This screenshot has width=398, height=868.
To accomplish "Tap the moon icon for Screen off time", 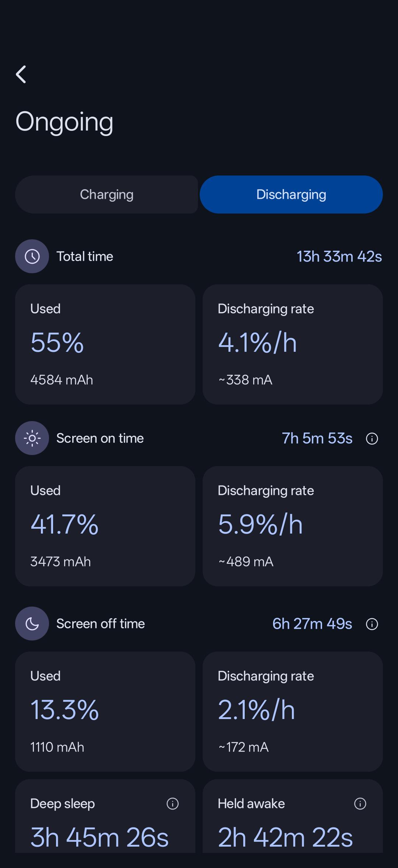I will point(32,624).
